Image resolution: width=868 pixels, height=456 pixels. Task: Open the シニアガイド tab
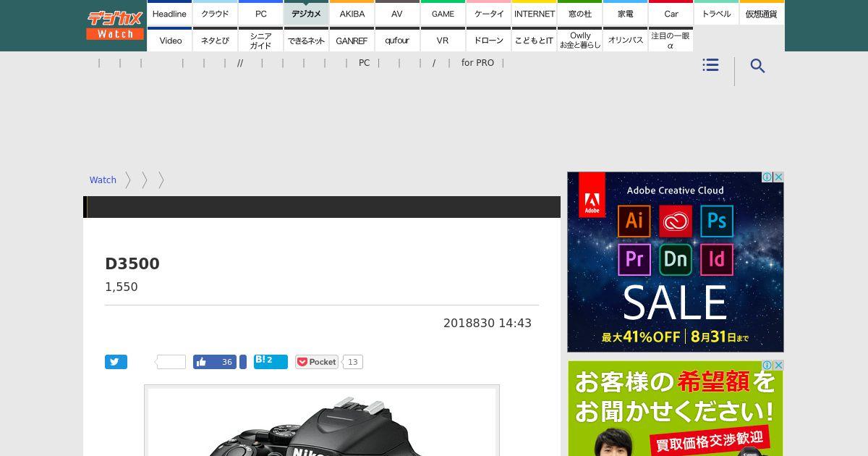coord(261,40)
